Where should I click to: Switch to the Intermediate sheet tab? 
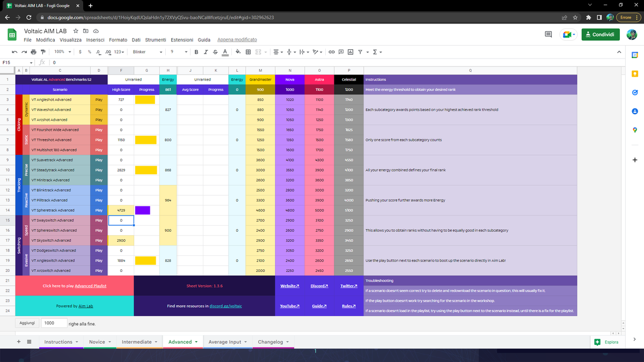coord(140,342)
